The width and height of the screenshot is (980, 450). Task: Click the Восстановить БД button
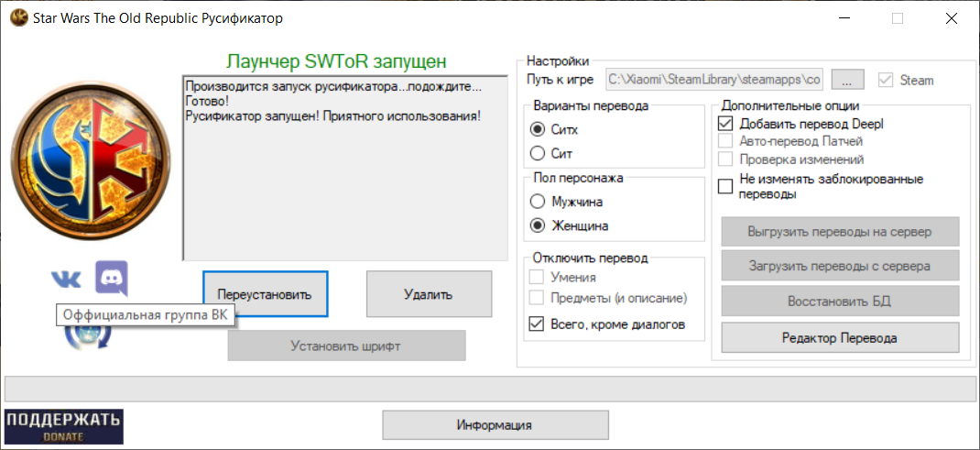840,302
